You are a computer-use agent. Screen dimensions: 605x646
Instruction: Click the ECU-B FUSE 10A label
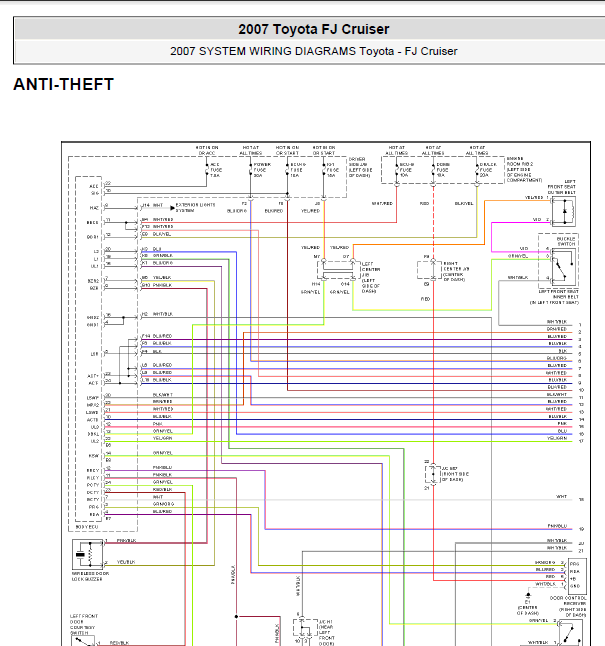pos(407,169)
